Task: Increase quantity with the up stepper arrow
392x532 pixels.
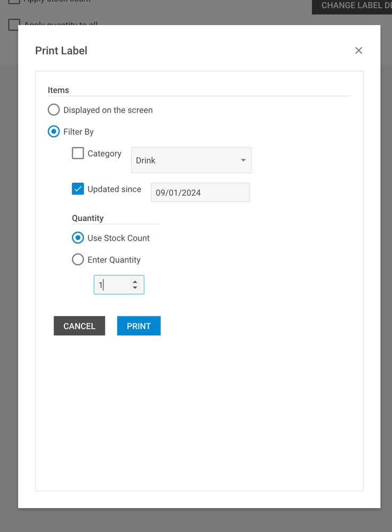Action: point(135,282)
